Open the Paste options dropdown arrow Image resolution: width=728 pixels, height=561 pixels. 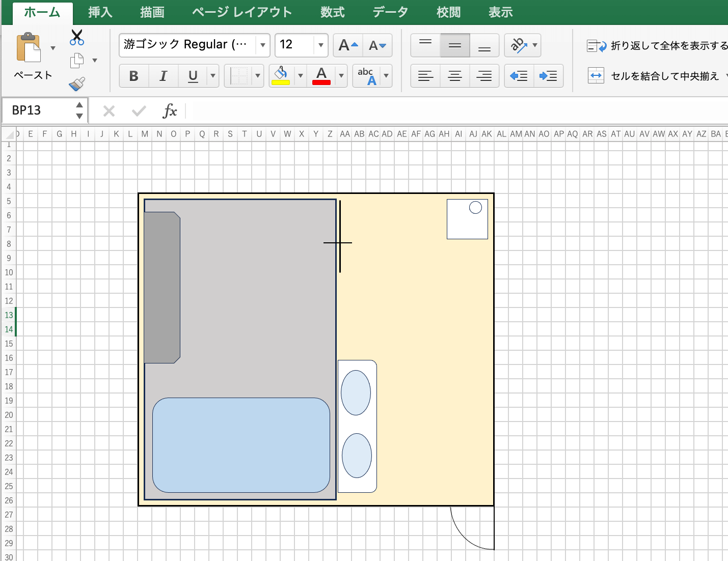point(53,48)
